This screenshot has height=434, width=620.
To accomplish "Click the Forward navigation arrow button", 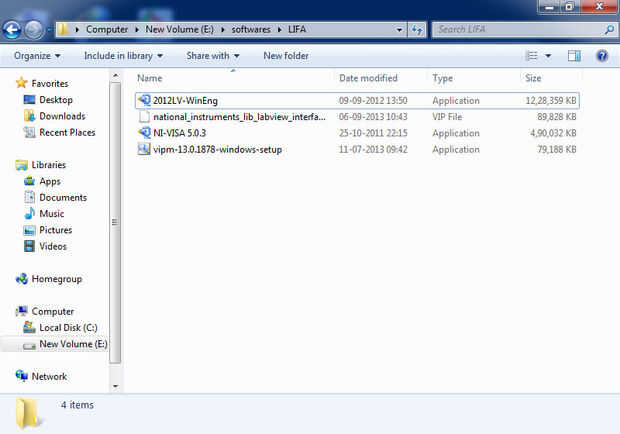I will (34, 30).
